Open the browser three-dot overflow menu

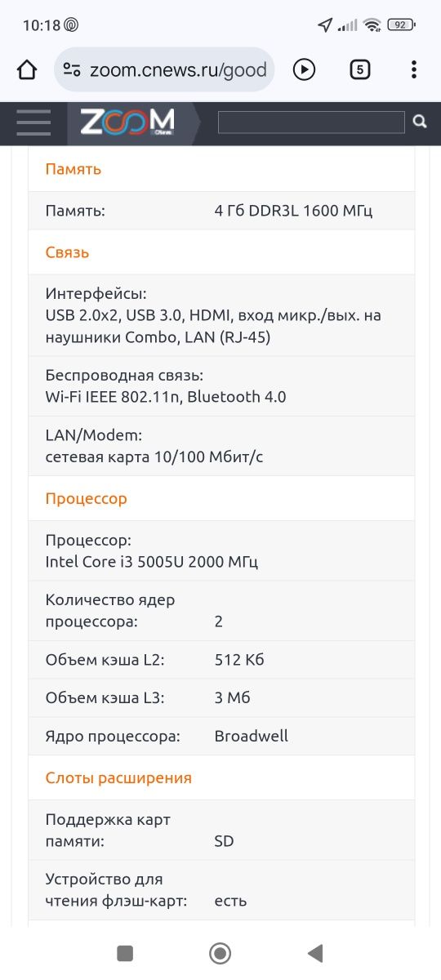coord(414,69)
